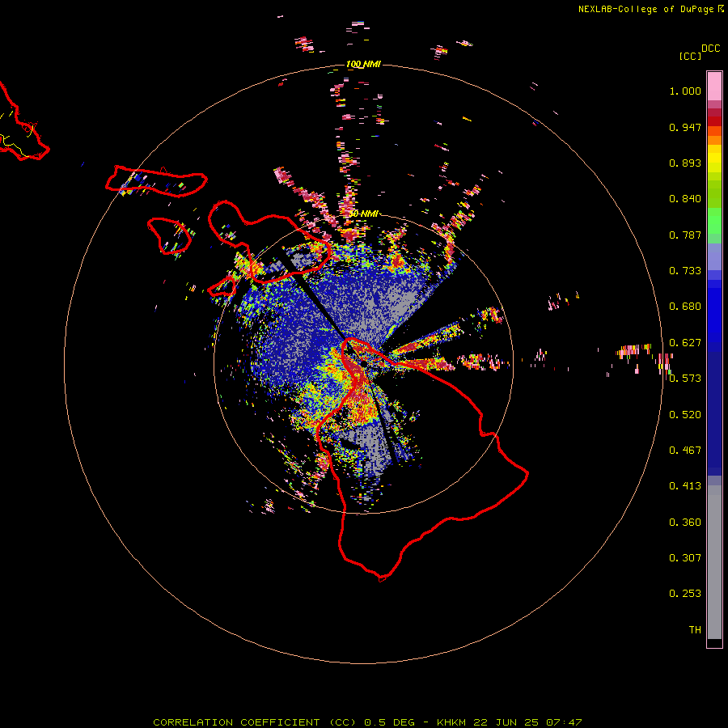Click the small Kahoolawe island outline
This screenshot has height=728, width=728.
click(x=222, y=286)
